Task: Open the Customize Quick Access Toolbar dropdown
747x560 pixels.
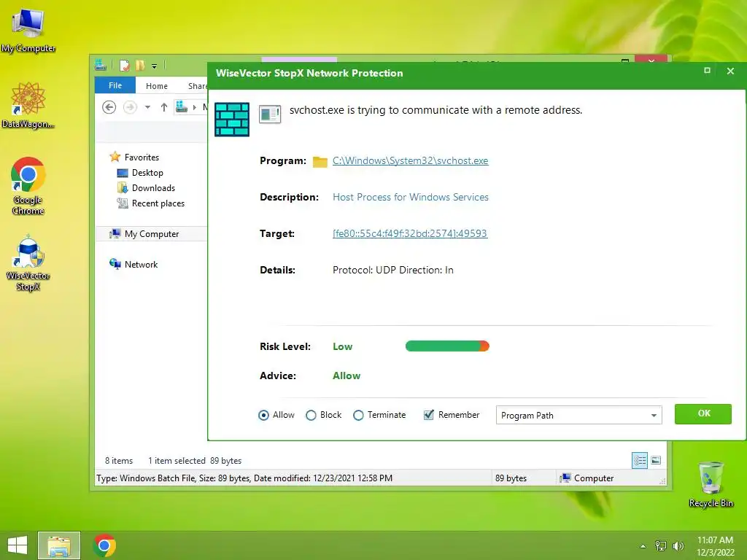Action: (155, 66)
